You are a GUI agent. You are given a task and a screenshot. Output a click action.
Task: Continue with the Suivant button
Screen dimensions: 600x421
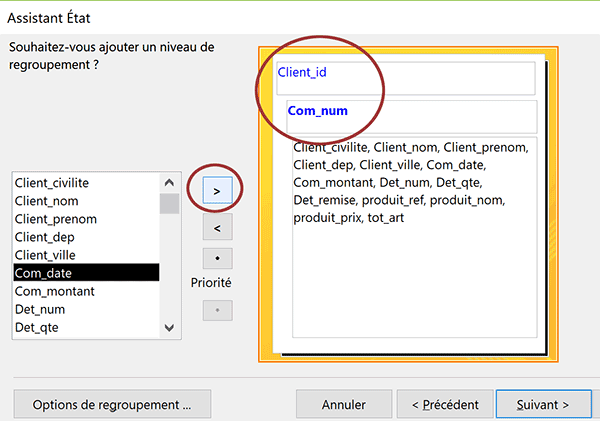(x=543, y=404)
